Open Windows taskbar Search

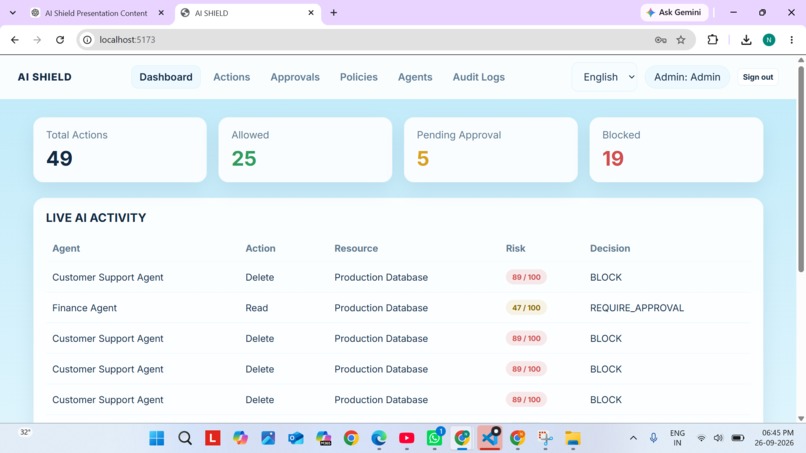(185, 438)
